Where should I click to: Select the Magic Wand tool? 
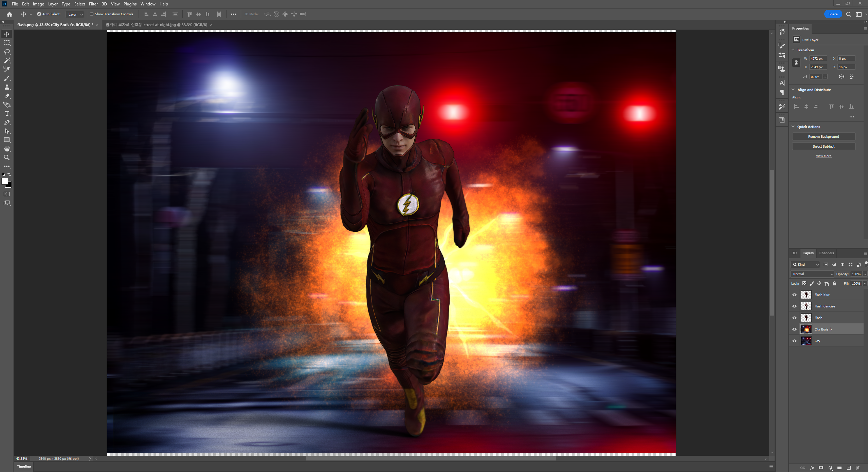(7, 60)
